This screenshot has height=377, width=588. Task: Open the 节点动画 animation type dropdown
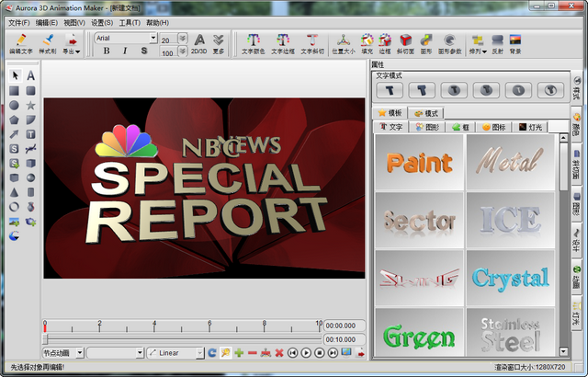tap(80, 352)
